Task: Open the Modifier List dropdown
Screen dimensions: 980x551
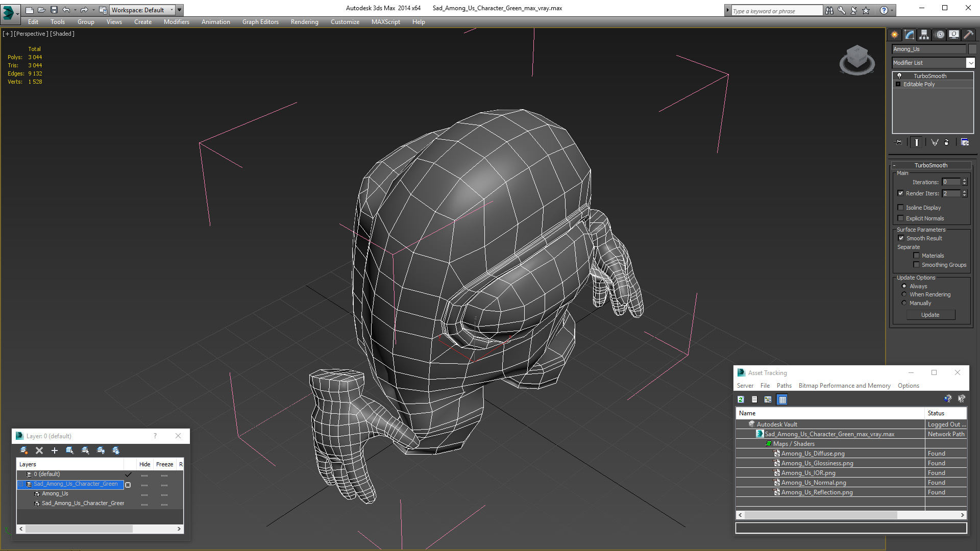Action: point(970,63)
